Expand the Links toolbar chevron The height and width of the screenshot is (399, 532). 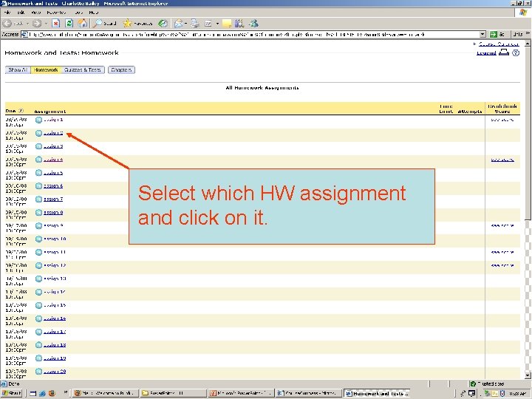pyautogui.click(x=528, y=33)
